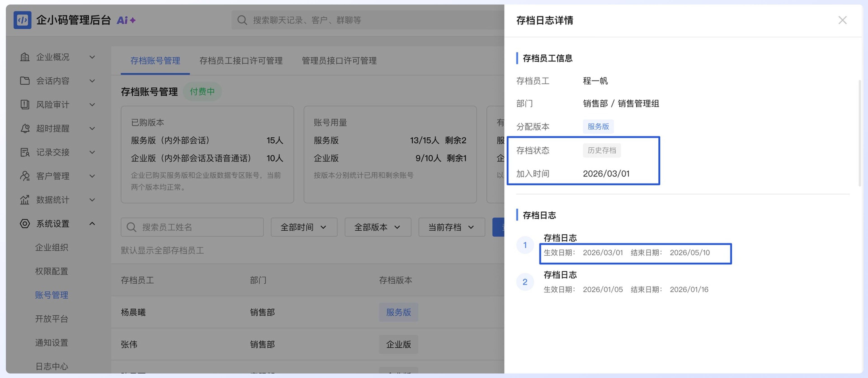Click the 搜索员工姓名 input field
Screen dimensions: 868x378
tap(192, 227)
